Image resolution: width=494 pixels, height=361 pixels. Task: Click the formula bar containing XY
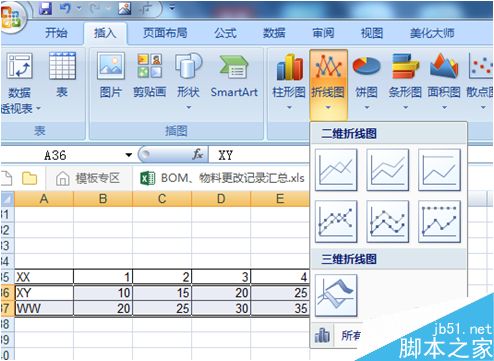259,155
